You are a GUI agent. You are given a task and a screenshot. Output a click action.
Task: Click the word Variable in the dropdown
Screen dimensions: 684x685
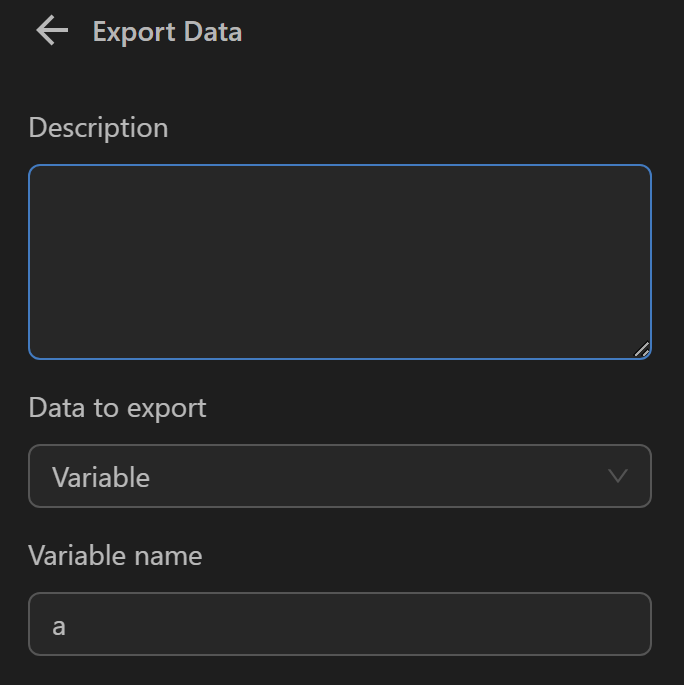[101, 477]
